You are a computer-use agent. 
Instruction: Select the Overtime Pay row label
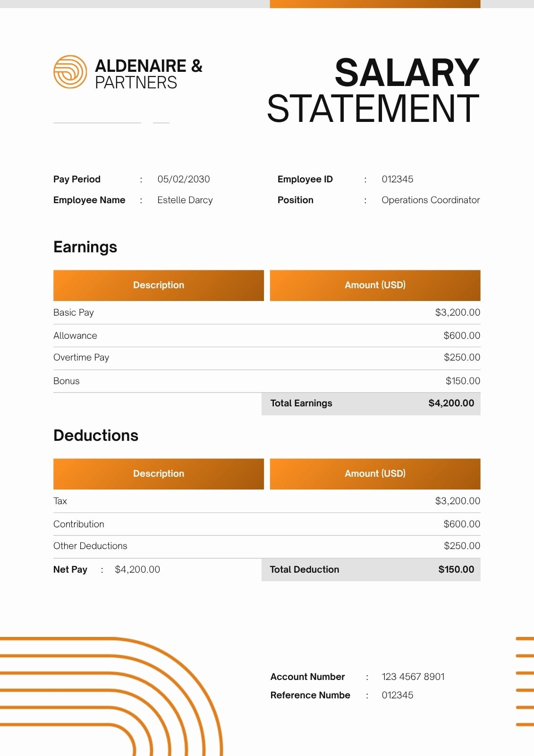coord(81,357)
